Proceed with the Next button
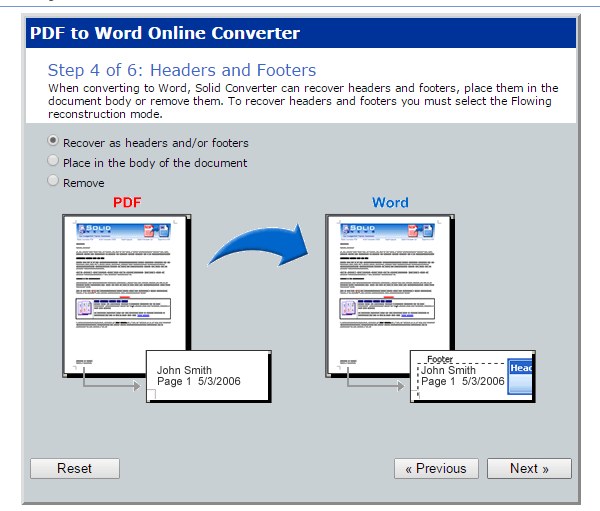600x511 pixels. [x=529, y=468]
